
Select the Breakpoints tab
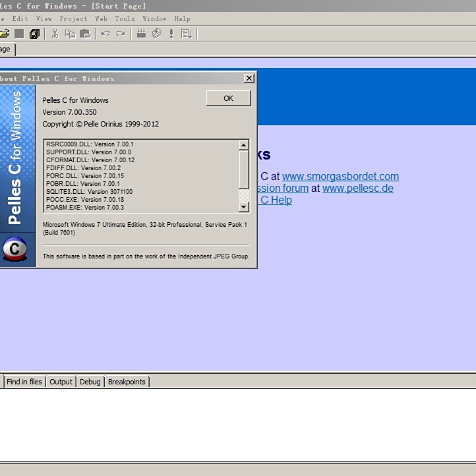coord(127,382)
